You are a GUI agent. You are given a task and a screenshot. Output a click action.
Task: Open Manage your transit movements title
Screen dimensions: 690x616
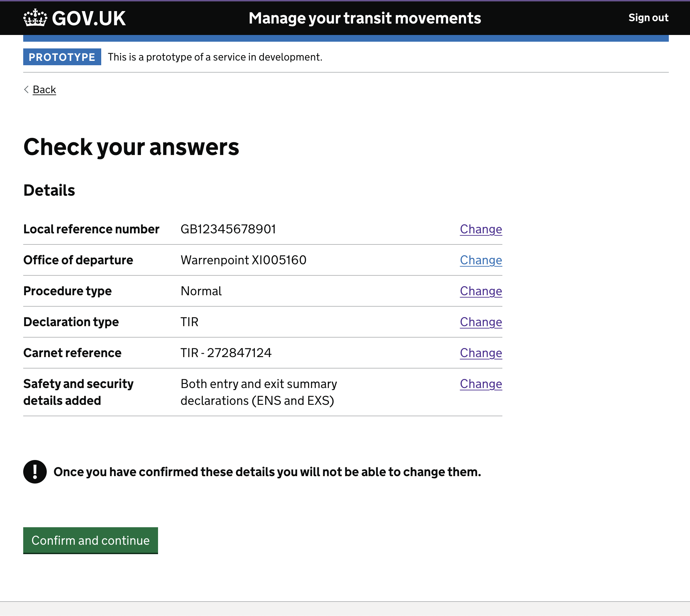365,18
